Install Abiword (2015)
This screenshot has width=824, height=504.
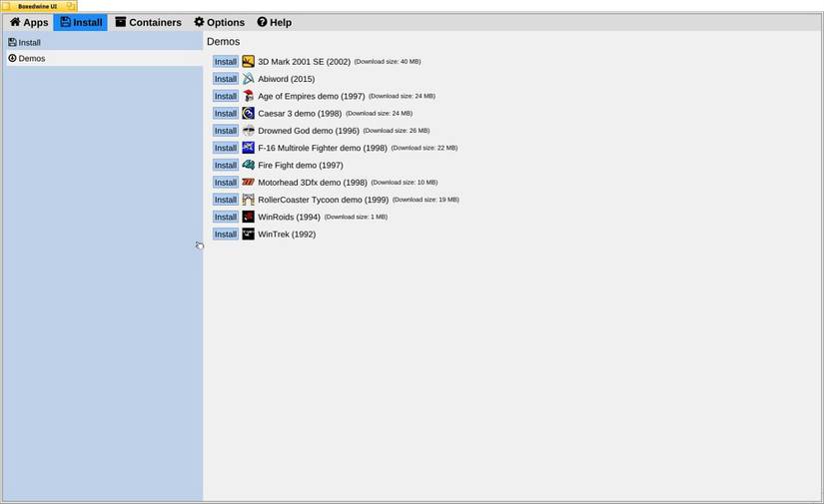[x=226, y=79]
